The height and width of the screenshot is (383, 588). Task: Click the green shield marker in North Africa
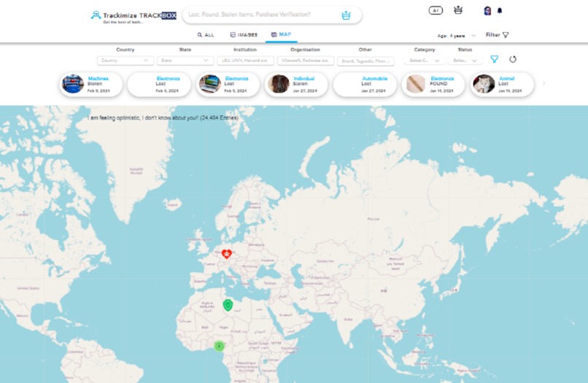pos(228,305)
